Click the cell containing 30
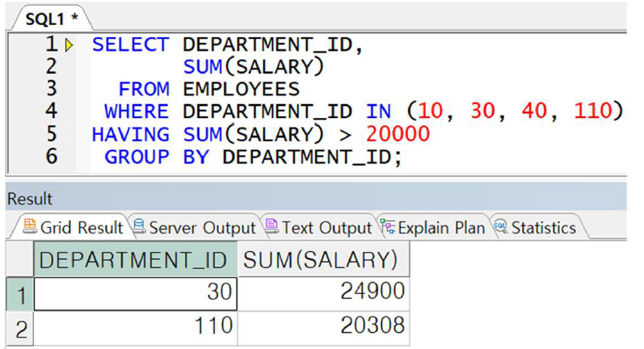Viewport: 644px width, 349px height. pyautogui.click(x=135, y=294)
